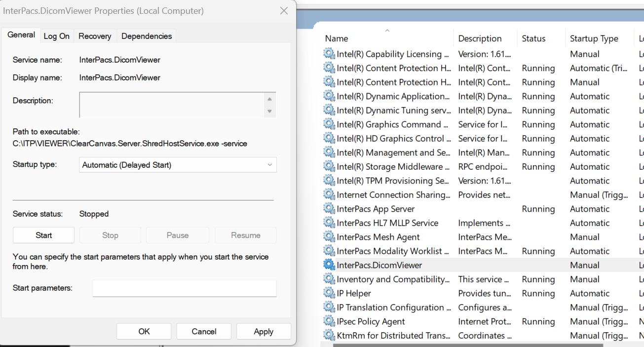Click gear icon for Intel(R) Capability Licensing service

[329, 54]
